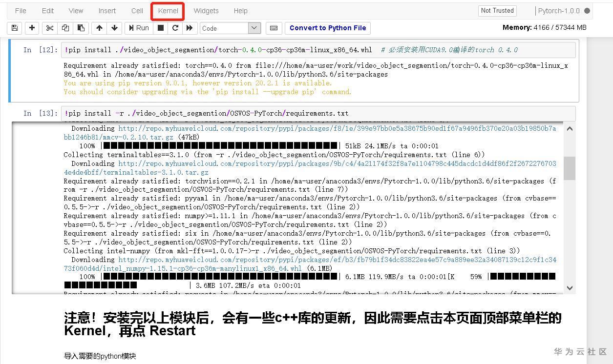Click Convert to Python File button
The width and height of the screenshot is (613, 364).
pos(328,28)
